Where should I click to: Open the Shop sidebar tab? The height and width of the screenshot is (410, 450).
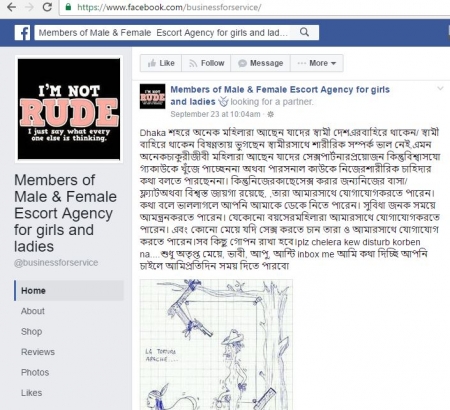31,332
